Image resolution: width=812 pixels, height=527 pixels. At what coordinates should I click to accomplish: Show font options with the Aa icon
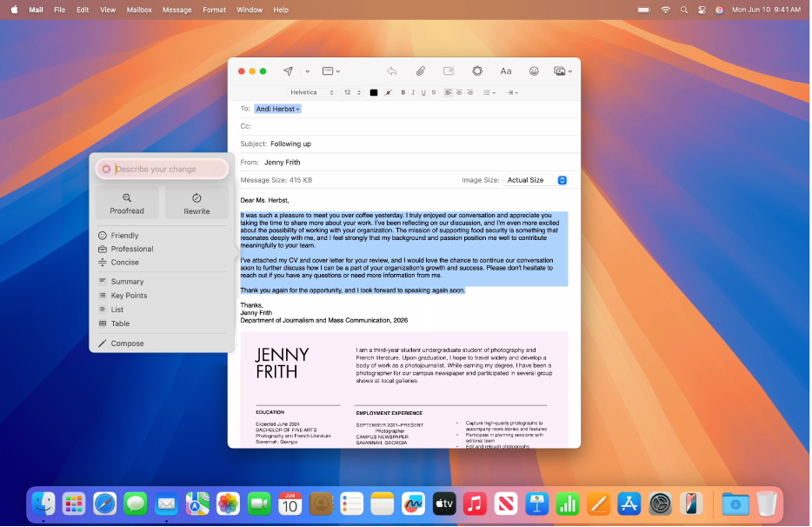pyautogui.click(x=505, y=71)
